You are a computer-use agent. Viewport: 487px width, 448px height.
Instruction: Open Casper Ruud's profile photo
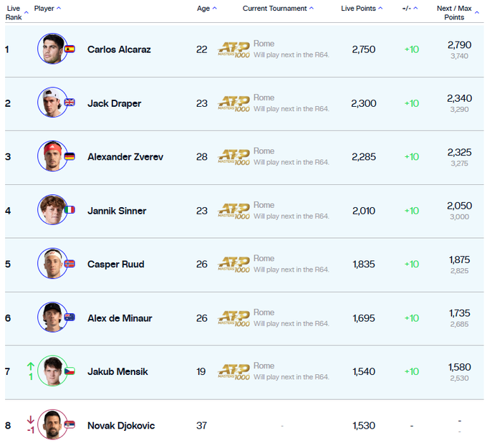(52, 264)
